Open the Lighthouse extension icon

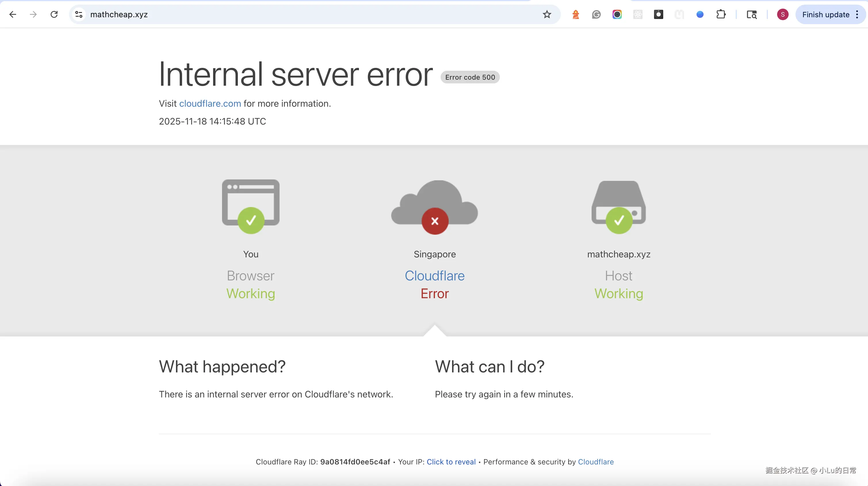click(x=576, y=14)
